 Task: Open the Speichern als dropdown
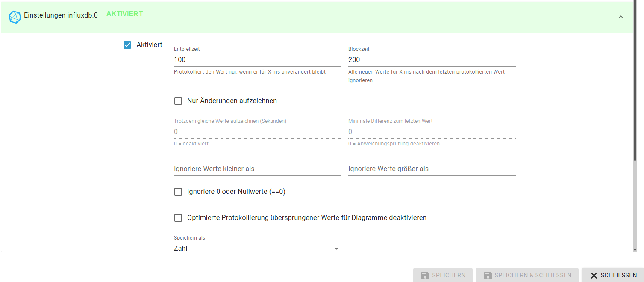(x=256, y=248)
